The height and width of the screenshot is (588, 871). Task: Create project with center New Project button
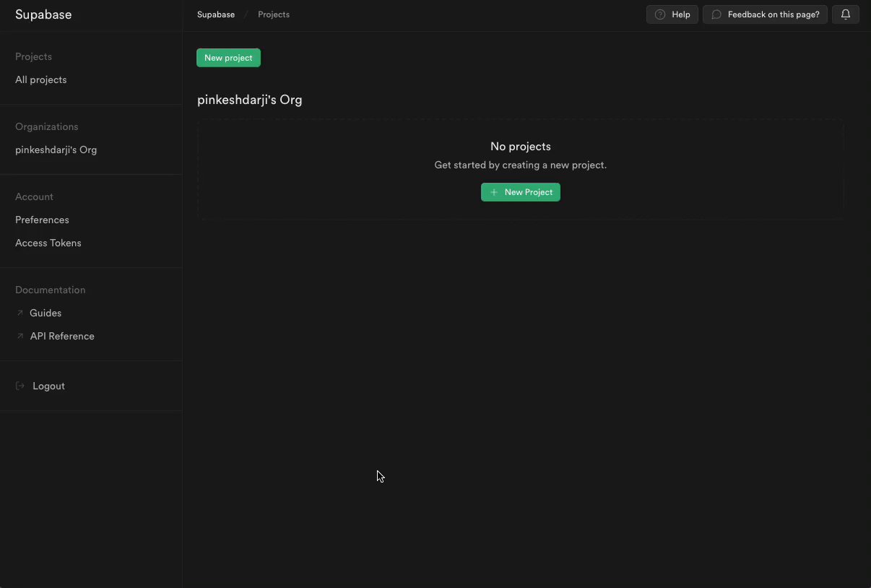(x=521, y=192)
